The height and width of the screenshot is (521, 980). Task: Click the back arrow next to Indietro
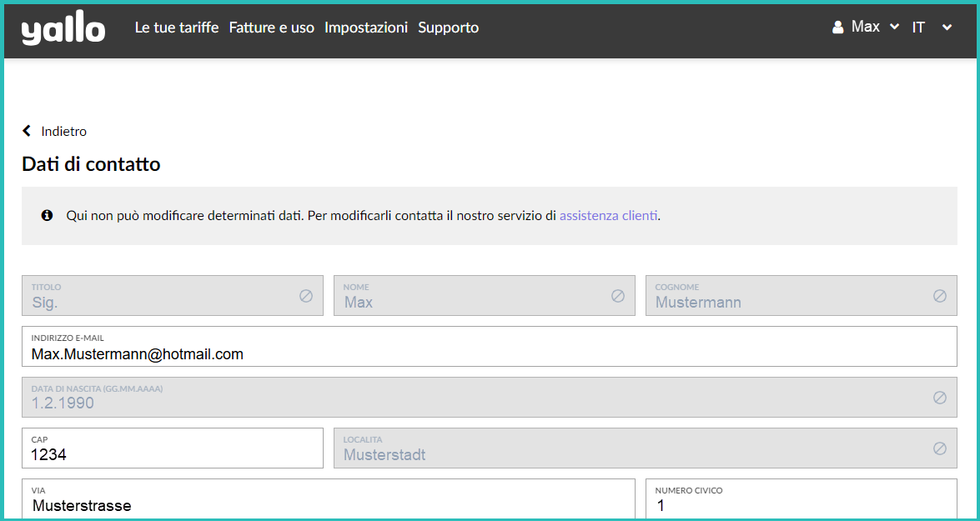[x=27, y=131]
